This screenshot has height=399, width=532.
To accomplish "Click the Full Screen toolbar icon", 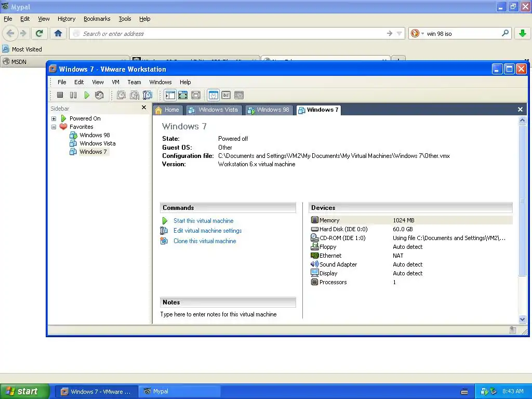I will coord(183,96).
